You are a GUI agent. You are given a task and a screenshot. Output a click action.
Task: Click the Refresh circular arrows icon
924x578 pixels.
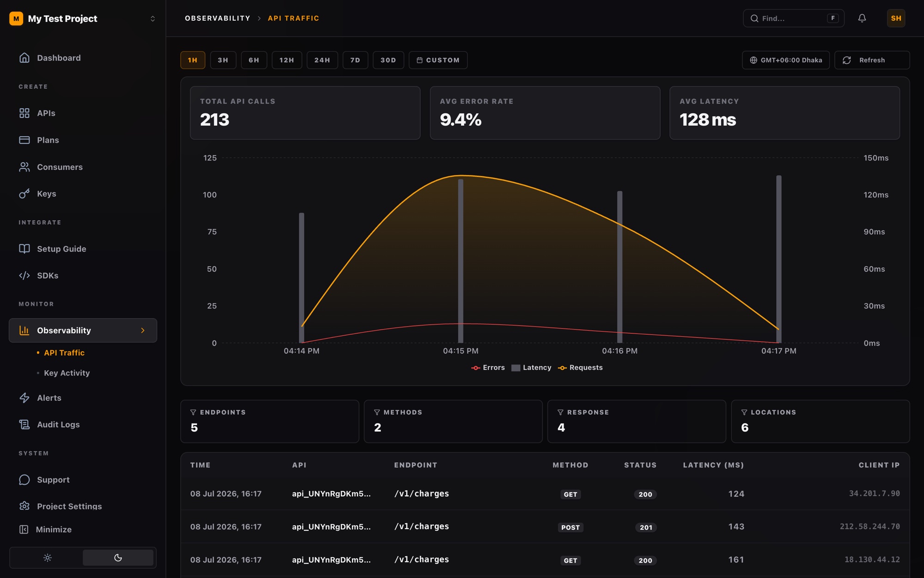(847, 60)
